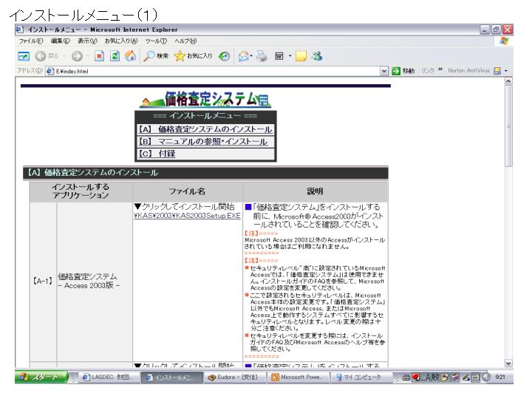The image size is (532, 399).
Task: Click the \KAS\2003\KAS2003Setup.EXE link
Action: (x=187, y=216)
